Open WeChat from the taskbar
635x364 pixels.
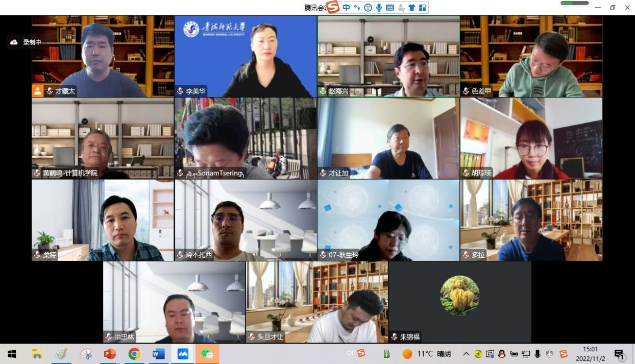(x=207, y=354)
